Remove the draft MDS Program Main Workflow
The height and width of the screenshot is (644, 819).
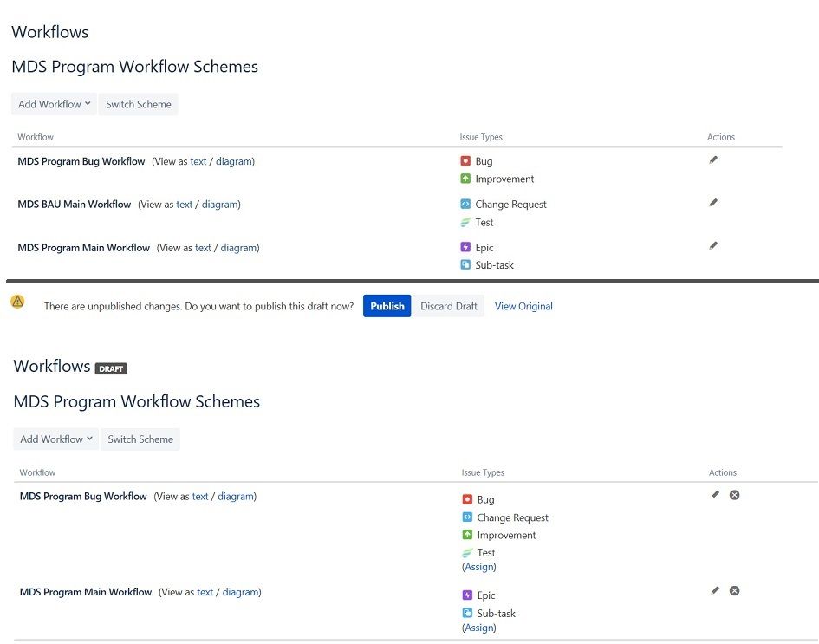point(734,590)
